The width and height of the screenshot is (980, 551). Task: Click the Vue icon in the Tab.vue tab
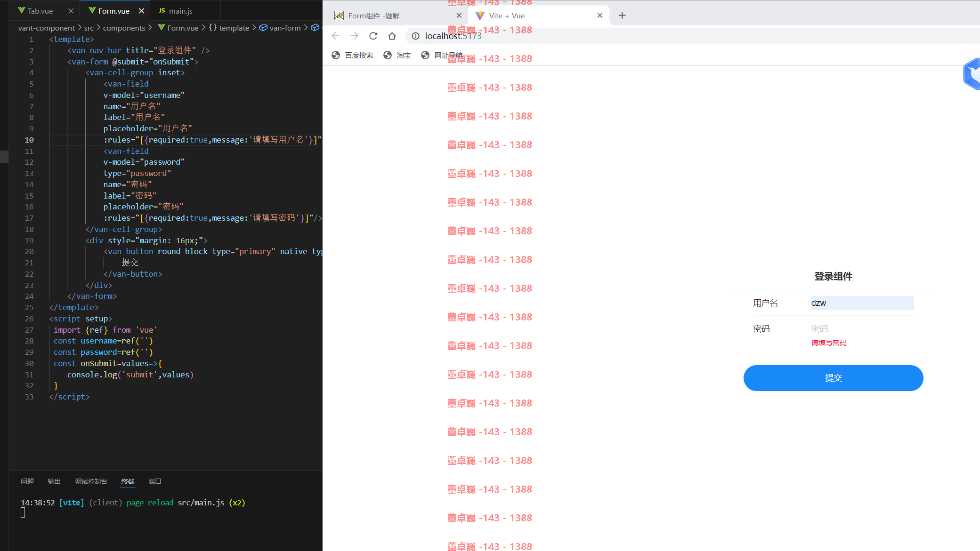(22, 10)
